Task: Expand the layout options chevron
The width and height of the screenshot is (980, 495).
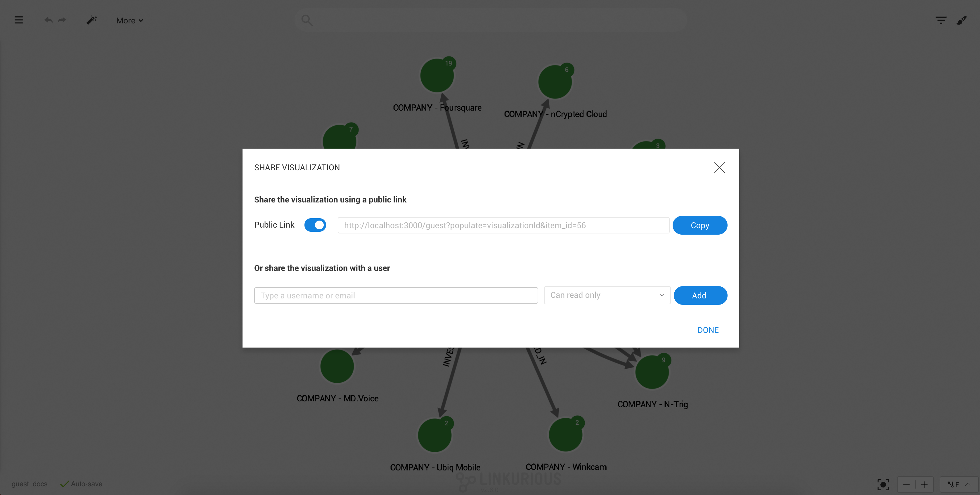Action: [969, 484]
